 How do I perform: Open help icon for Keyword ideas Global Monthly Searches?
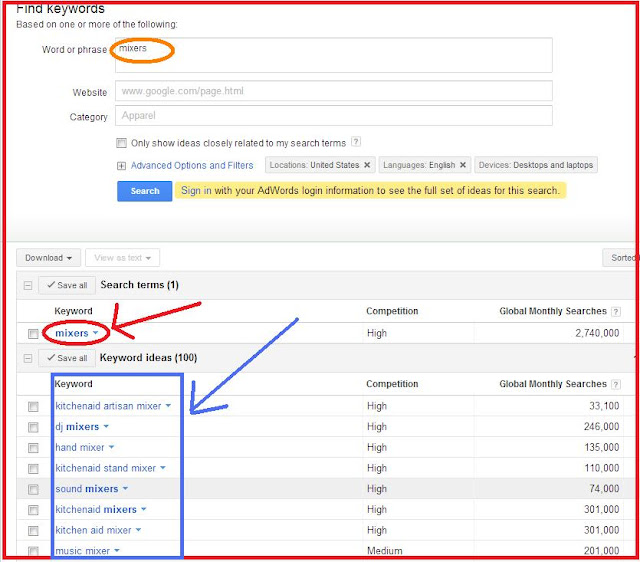tap(616, 384)
